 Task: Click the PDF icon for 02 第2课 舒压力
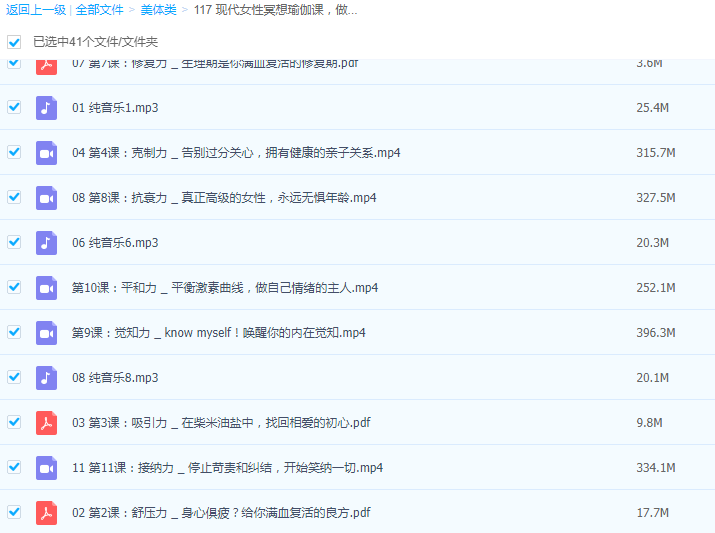coord(46,513)
